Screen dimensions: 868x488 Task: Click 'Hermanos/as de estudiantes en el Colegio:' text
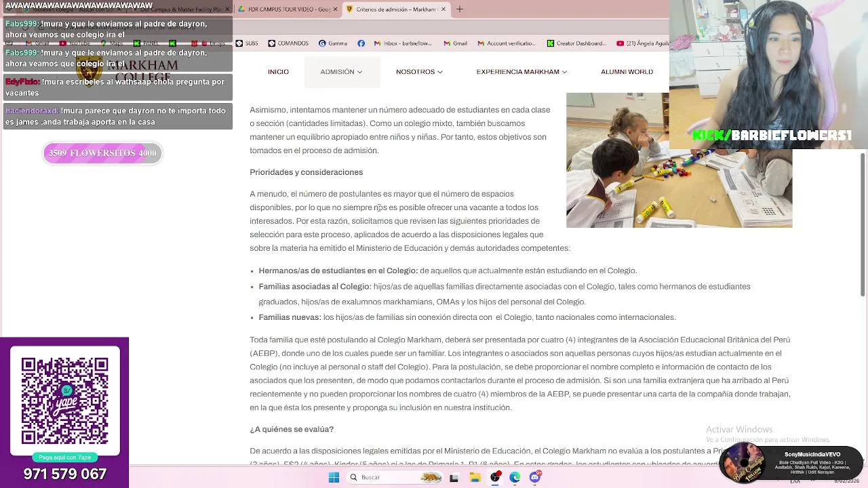point(338,270)
